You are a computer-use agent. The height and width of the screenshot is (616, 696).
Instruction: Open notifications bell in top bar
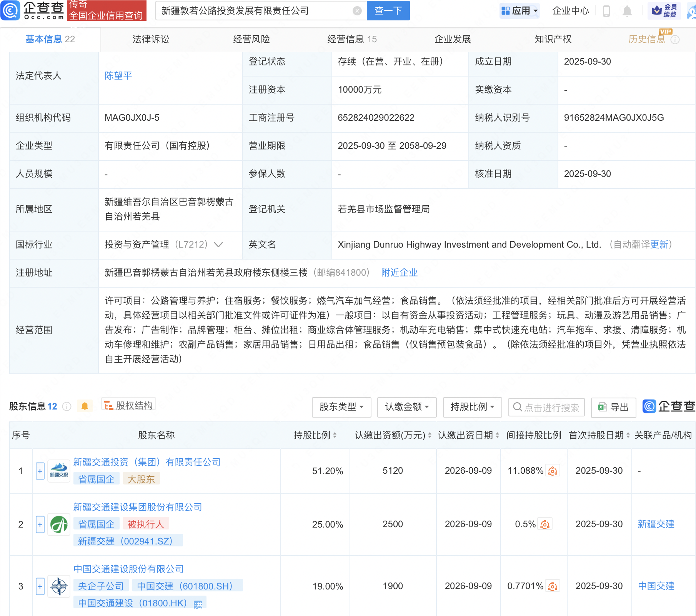point(627,11)
